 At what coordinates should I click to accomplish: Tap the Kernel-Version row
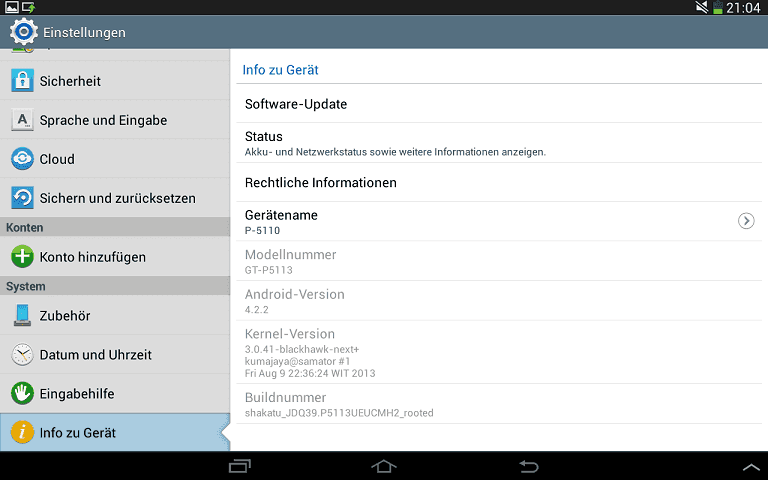pos(499,352)
